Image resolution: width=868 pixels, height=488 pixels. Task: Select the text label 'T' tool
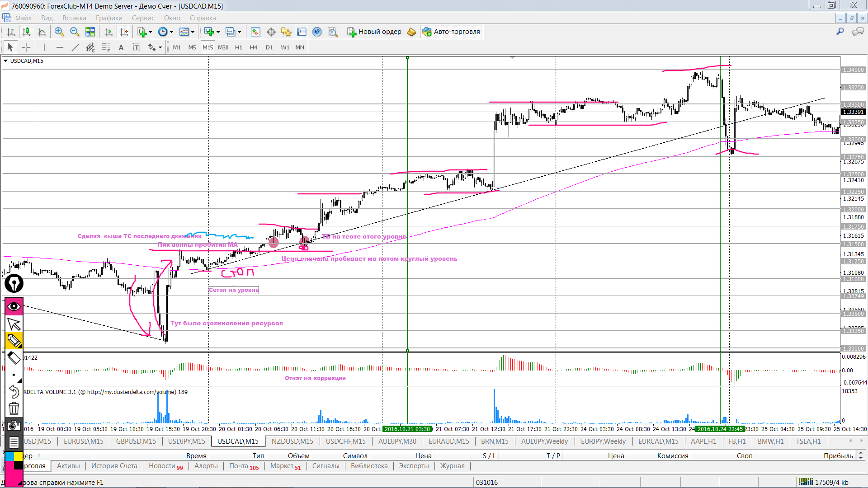pyautogui.click(x=137, y=47)
